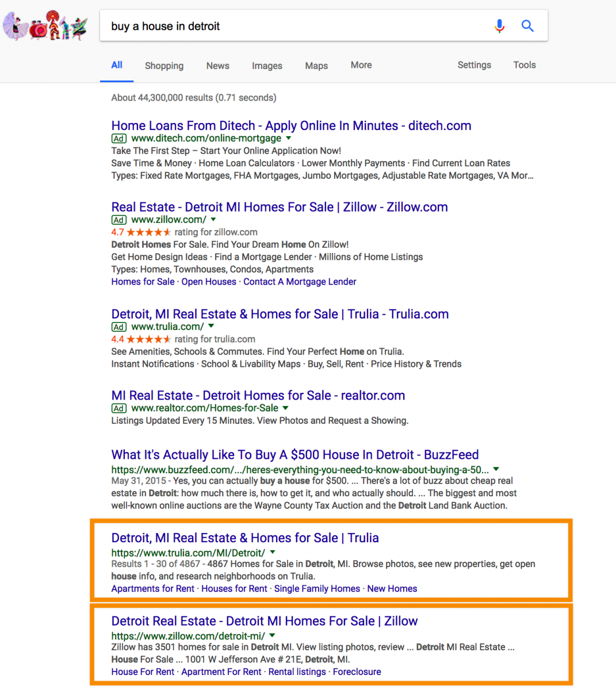616x690 pixels.
Task: Expand the arrow next to www.ditech.com/online-mortgage
Action: coord(289,138)
